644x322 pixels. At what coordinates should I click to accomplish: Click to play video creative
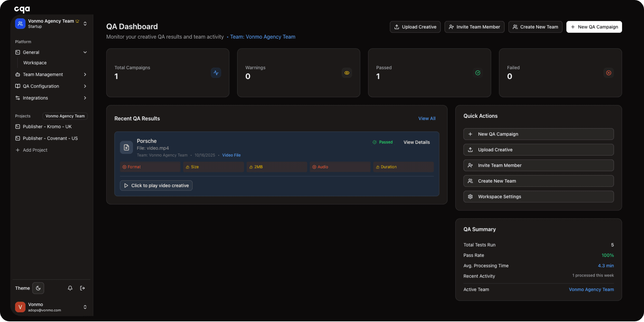[156, 185]
